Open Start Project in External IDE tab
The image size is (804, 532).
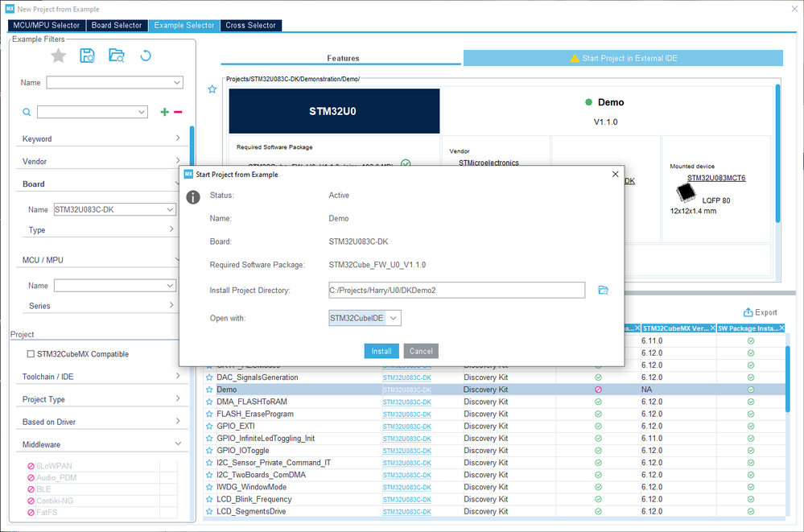coord(623,58)
